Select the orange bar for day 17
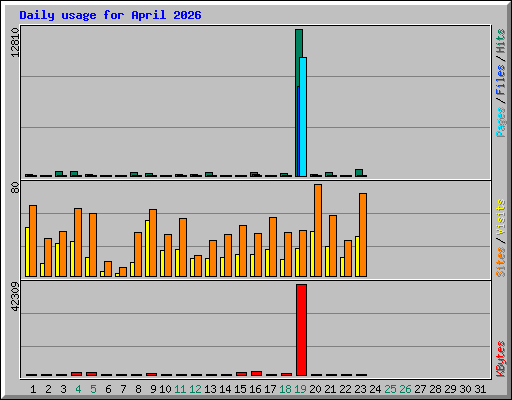The image size is (512, 400). (273, 247)
